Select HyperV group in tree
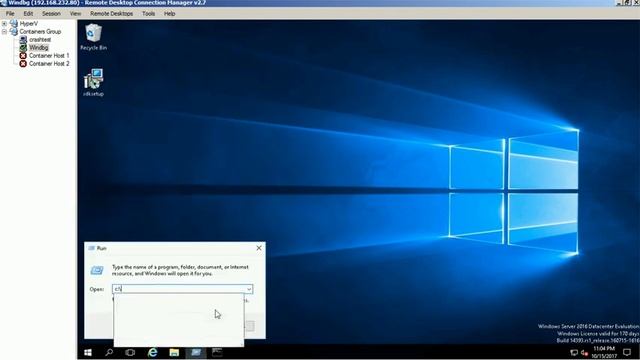640x360 pixels. point(29,24)
